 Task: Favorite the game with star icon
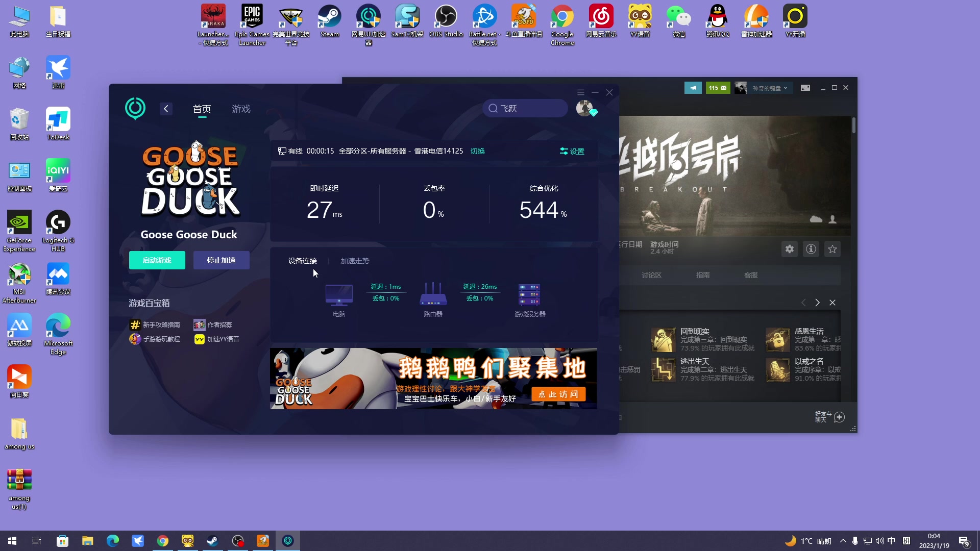832,249
